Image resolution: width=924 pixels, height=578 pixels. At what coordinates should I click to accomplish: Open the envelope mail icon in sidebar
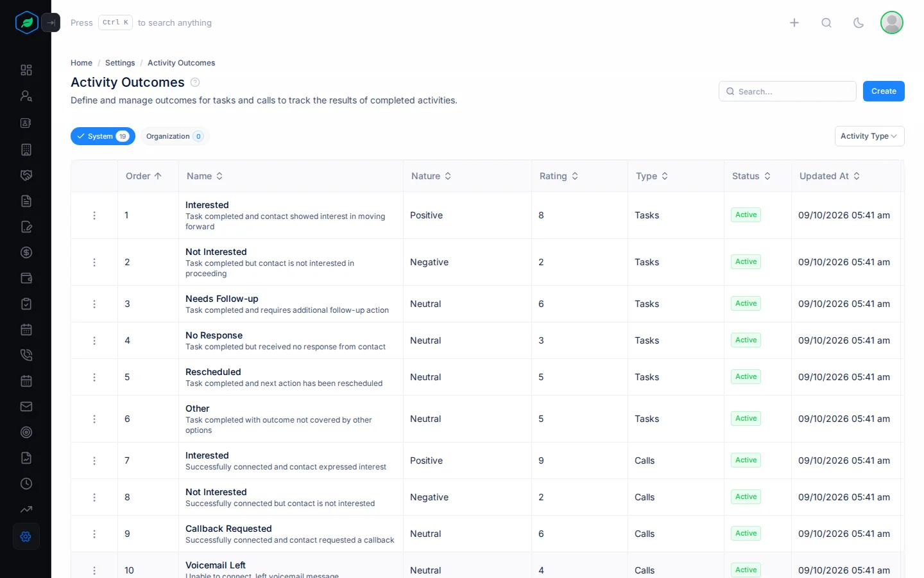26,407
